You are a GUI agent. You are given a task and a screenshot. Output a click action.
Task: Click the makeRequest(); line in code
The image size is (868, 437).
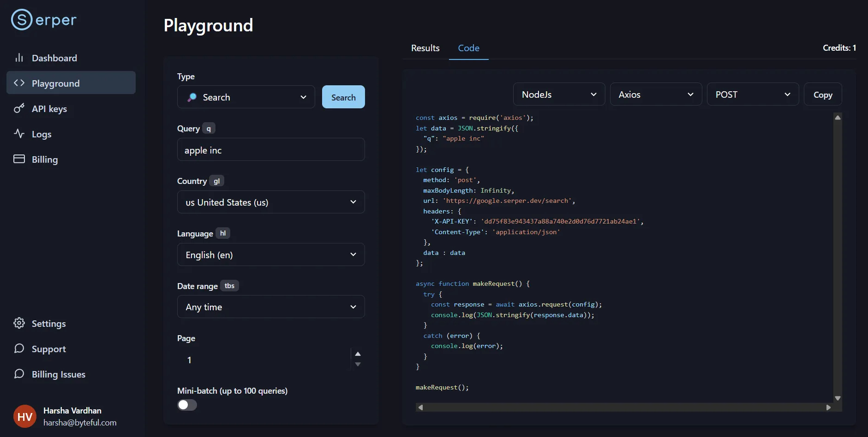click(x=442, y=387)
